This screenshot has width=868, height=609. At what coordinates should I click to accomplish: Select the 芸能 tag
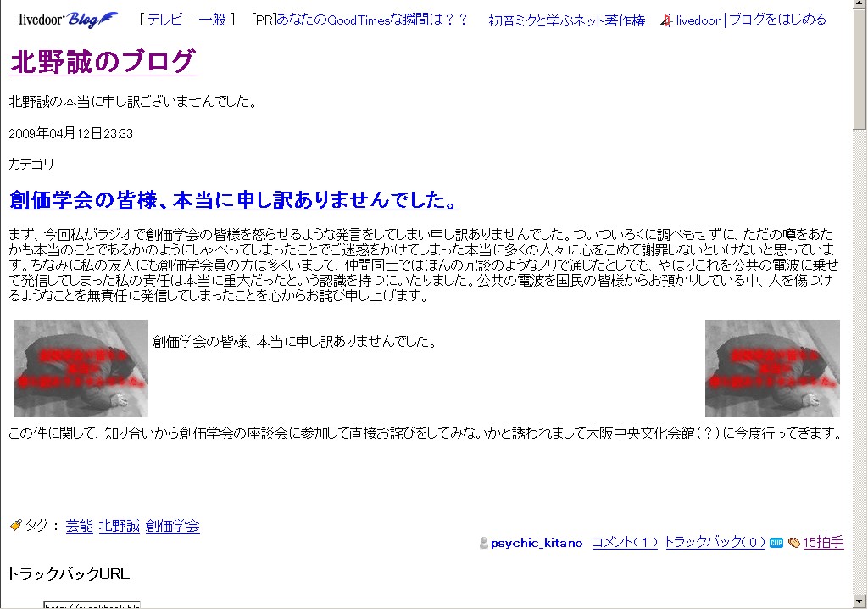click(x=79, y=526)
